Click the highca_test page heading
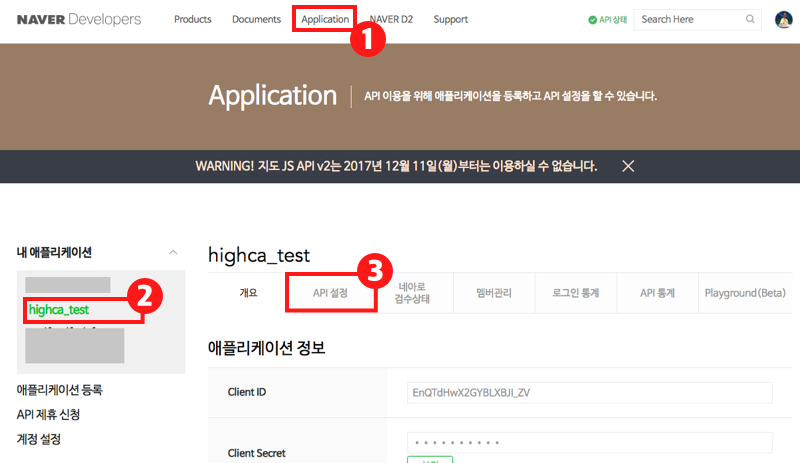 (259, 255)
